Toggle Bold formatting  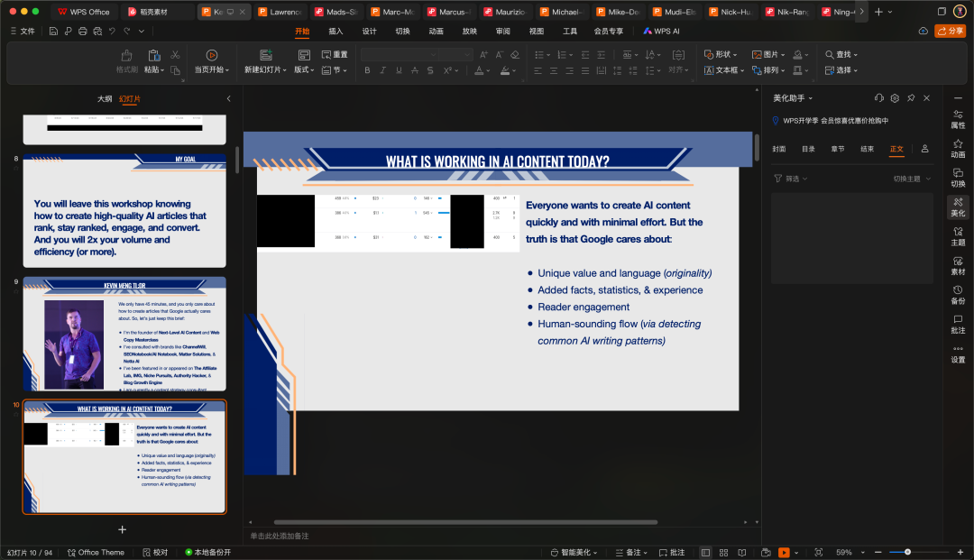[367, 70]
